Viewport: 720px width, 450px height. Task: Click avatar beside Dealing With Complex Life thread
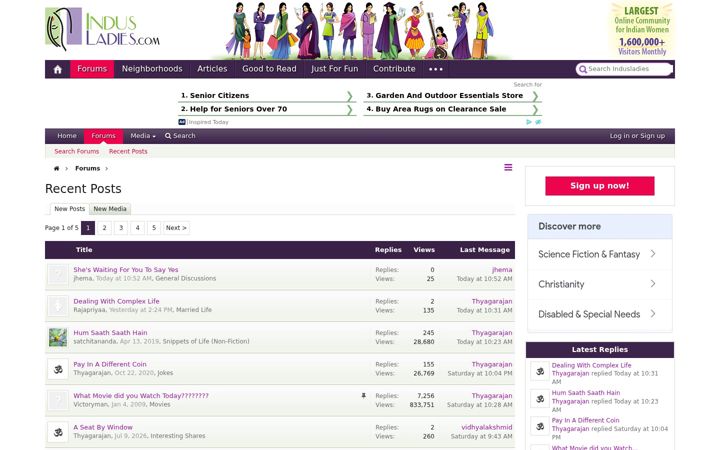pyautogui.click(x=58, y=306)
